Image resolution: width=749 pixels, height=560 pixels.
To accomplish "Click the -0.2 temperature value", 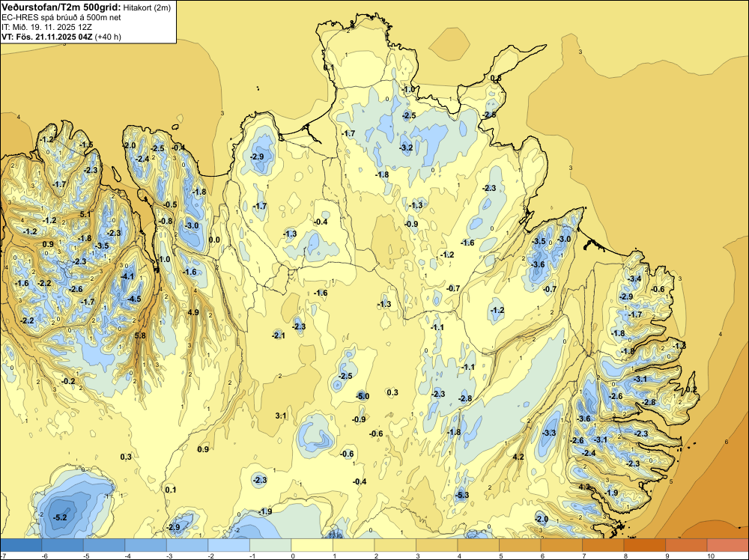I will (x=68, y=381).
